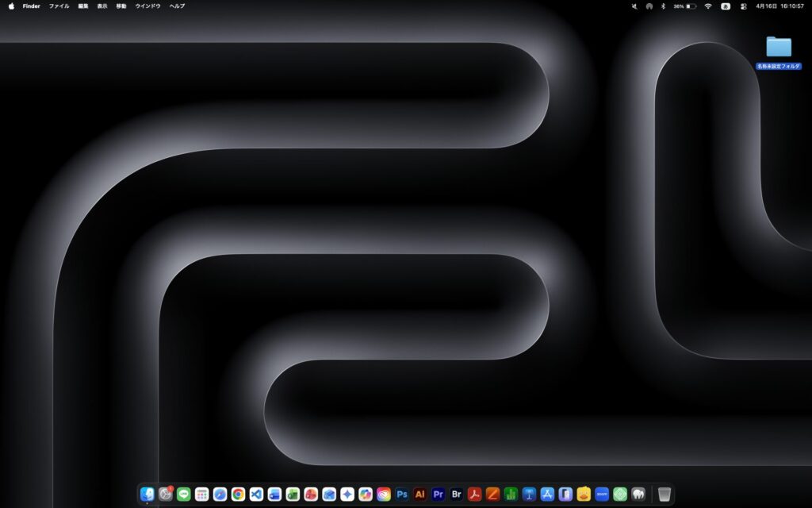Screen dimensions: 812x508
Task: Open the Japanese input method menu
Action: pos(726,6)
